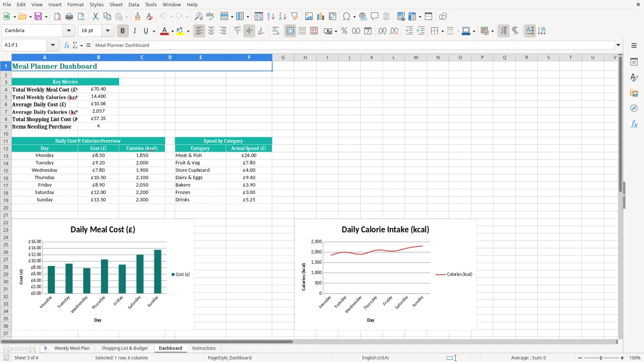Toggle Align Left
Screen dimensions: 644x362
coord(199,31)
